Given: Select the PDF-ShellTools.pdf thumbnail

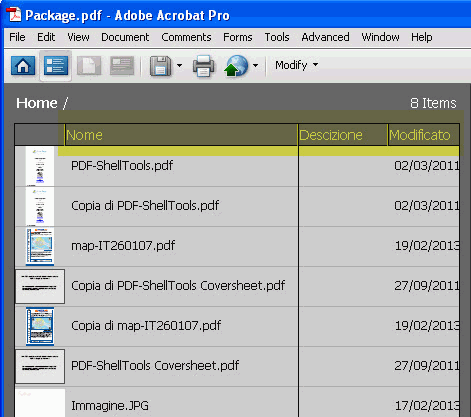Looking at the screenshot, I should pyautogui.click(x=40, y=166).
